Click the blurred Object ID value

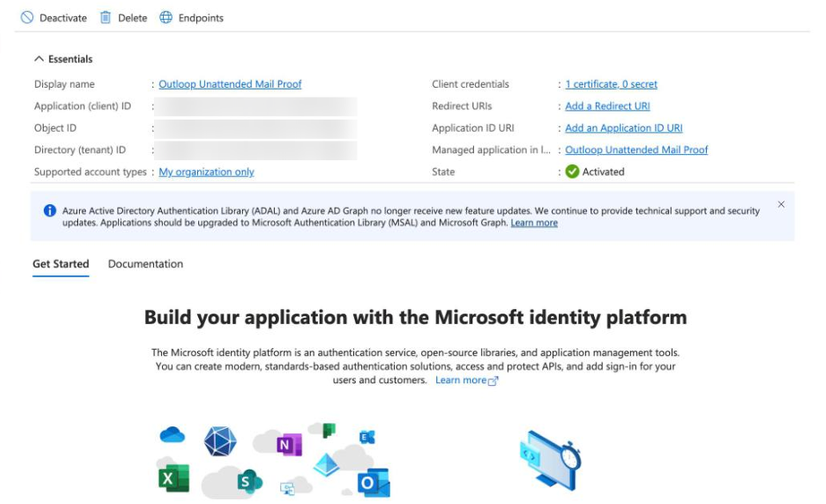tap(256, 129)
